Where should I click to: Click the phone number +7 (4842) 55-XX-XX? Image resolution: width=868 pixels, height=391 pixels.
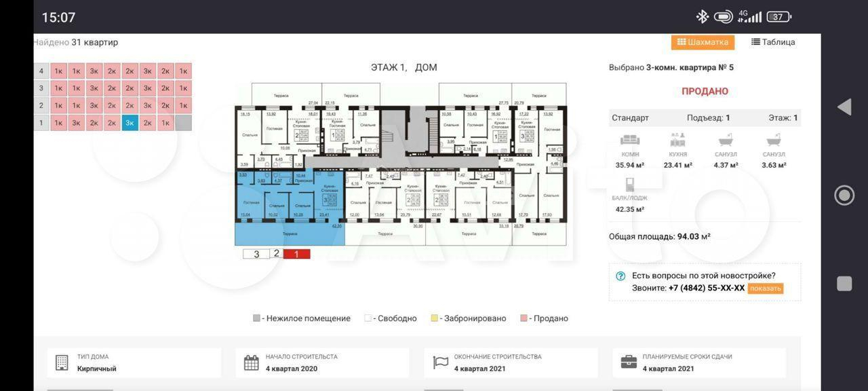[707, 288]
